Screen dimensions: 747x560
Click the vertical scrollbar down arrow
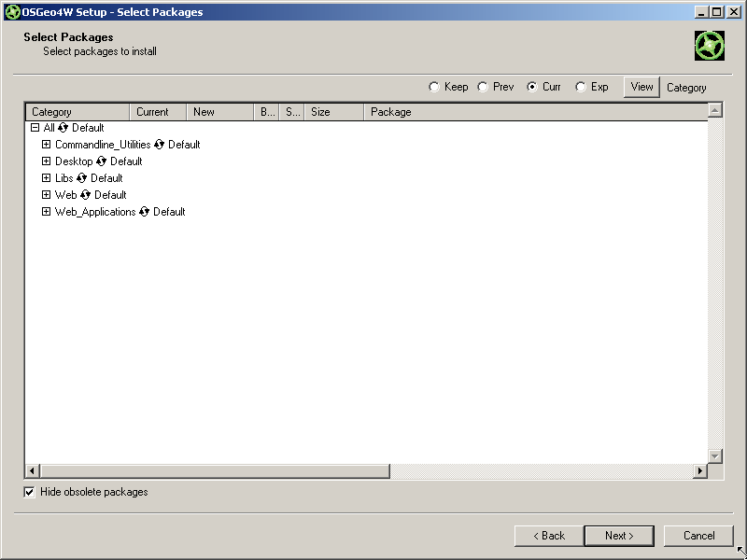(715, 456)
